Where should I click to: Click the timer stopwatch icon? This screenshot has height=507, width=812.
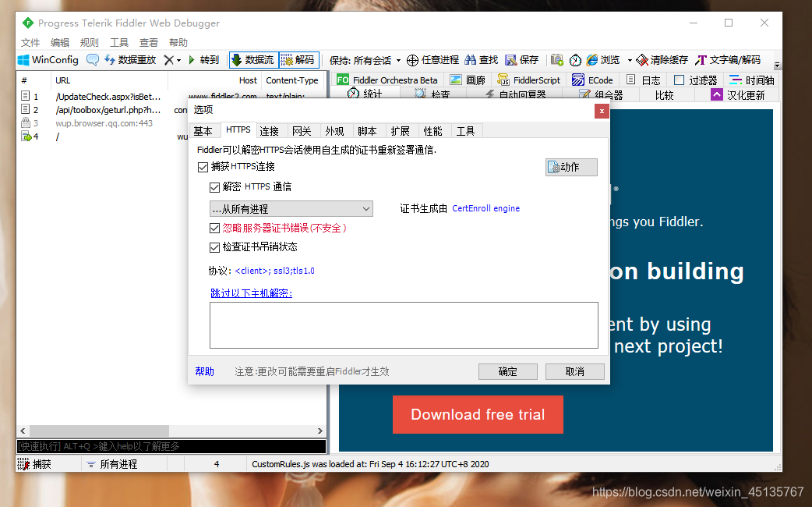pos(575,60)
